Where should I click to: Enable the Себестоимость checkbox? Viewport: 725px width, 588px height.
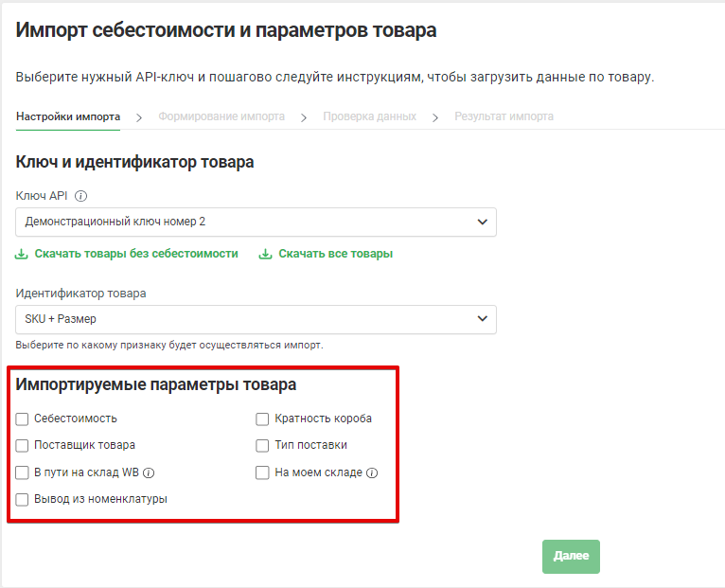click(23, 419)
